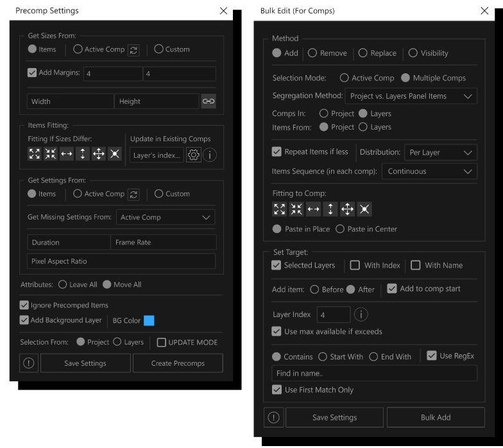Choose the Visibility method option

(x=413, y=53)
